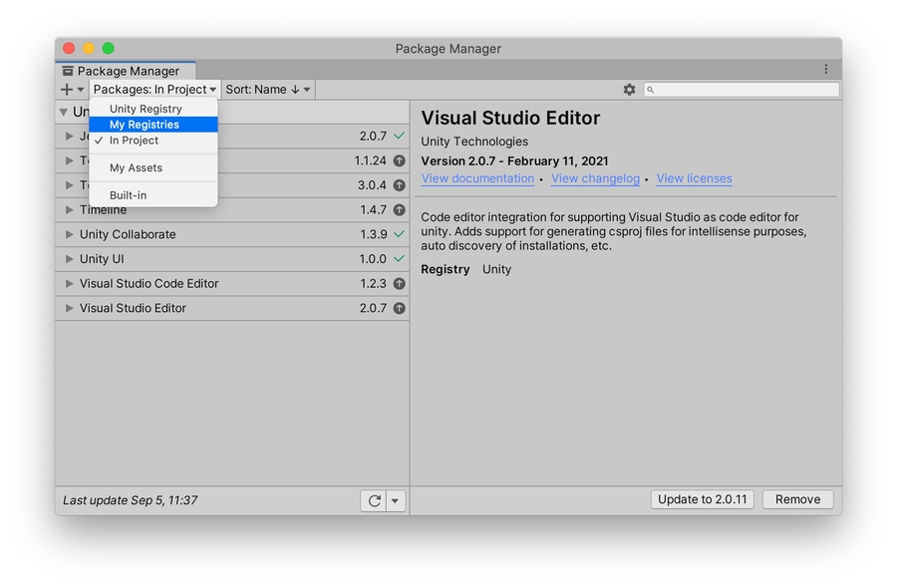Viewport: 897px width, 588px height.
Task: Open the three-dot panel options menu
Action: [825, 70]
